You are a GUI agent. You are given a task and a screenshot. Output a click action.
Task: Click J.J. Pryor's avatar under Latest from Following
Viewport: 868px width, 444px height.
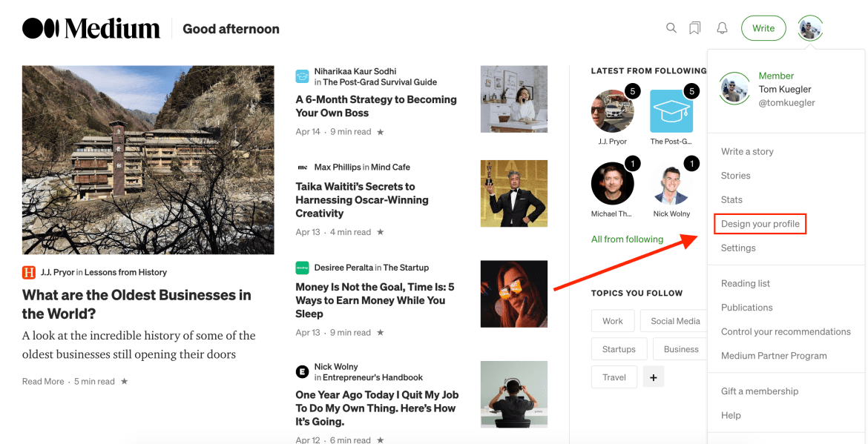point(612,113)
